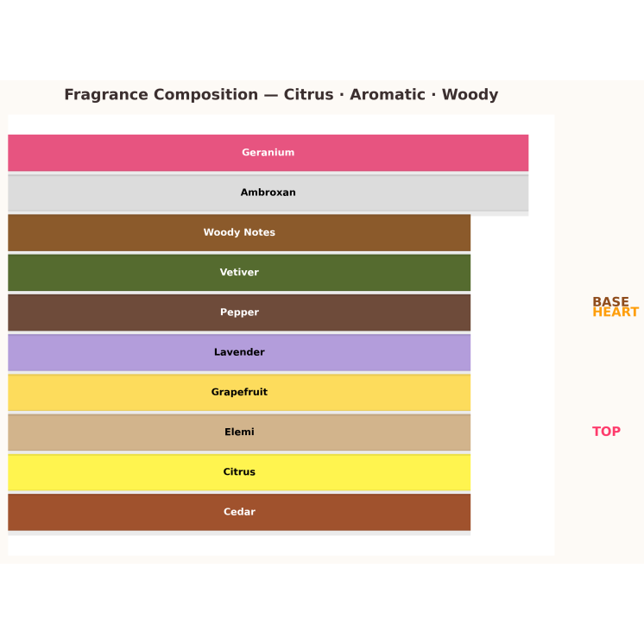Click the pink TOP category label

tap(606, 432)
